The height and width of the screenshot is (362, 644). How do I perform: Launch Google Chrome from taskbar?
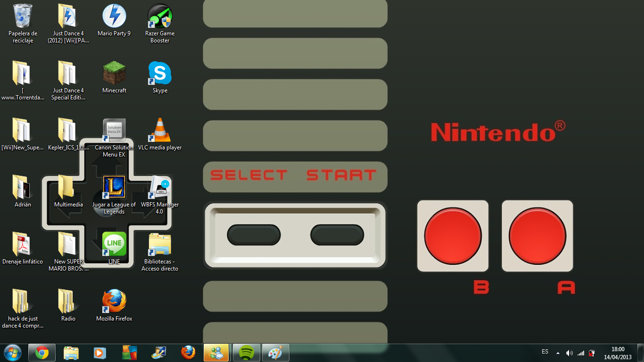tap(42, 353)
